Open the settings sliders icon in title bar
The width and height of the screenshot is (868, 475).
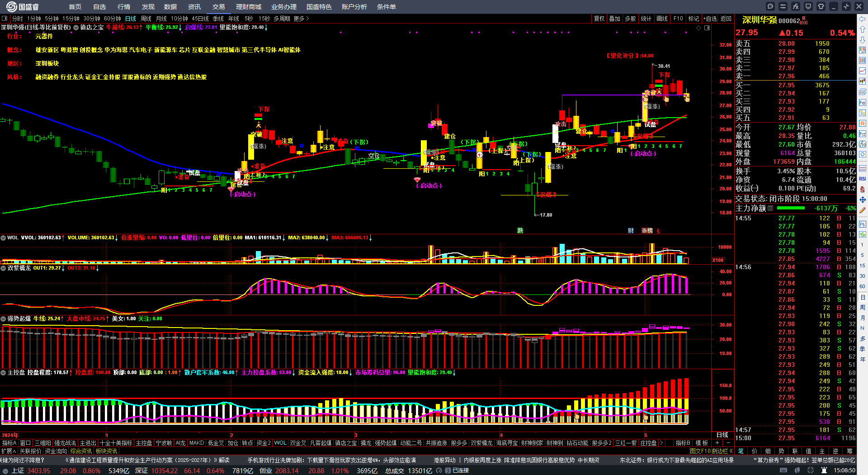pos(783,6)
